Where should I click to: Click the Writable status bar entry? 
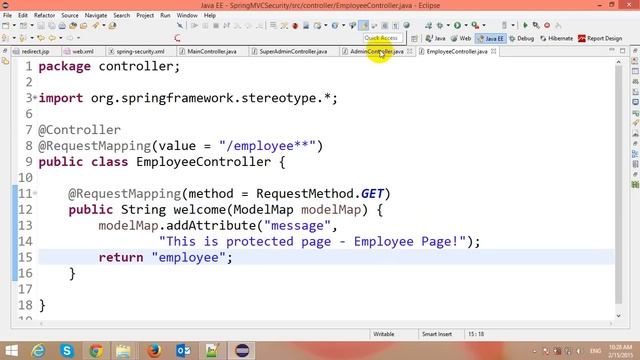tap(384, 334)
